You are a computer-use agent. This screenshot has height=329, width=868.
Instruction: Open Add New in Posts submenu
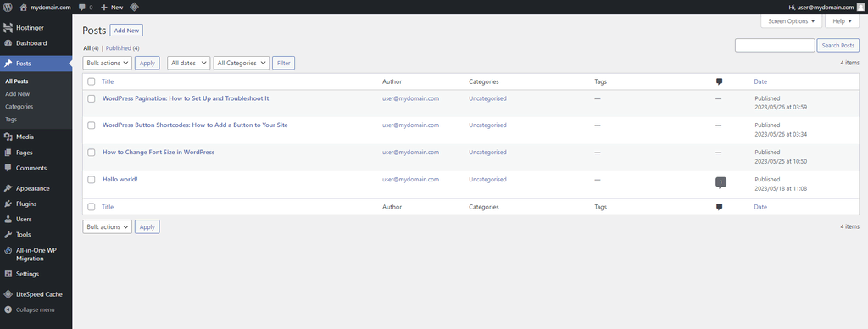(18, 94)
